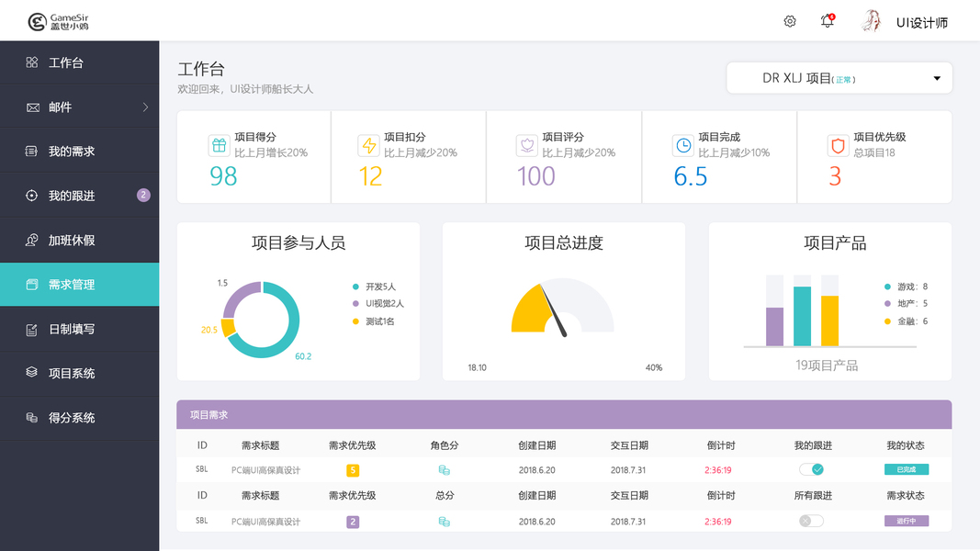This screenshot has height=551, width=980.
Task: Click the GameSir logo
Action: [x=58, y=22]
